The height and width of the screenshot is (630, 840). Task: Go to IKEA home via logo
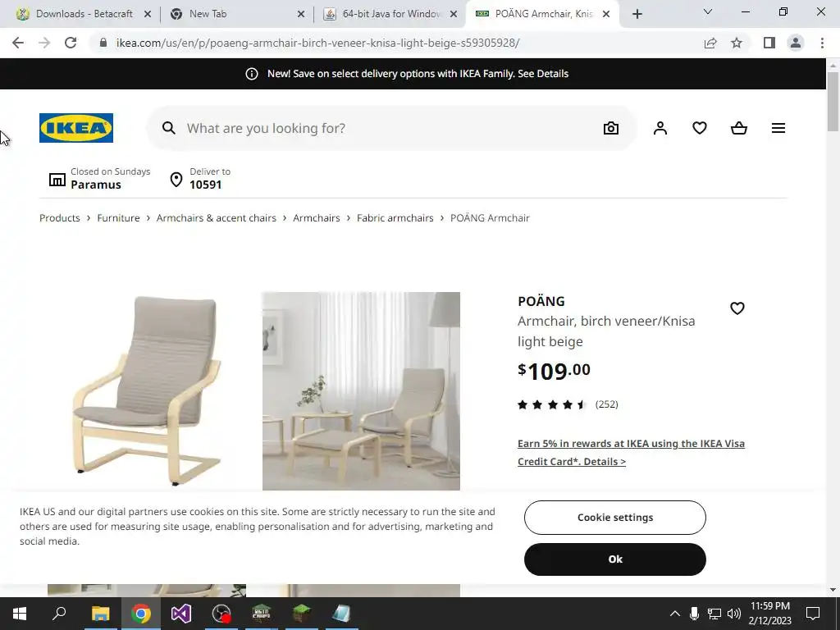click(76, 128)
